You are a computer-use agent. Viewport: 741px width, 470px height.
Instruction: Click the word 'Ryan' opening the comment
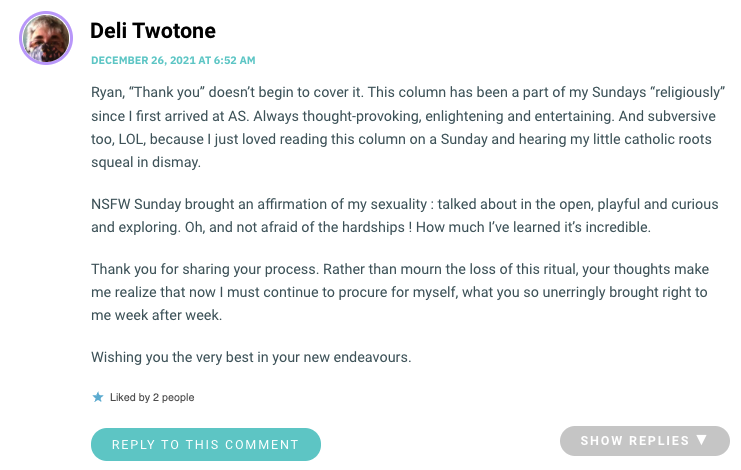pos(106,92)
